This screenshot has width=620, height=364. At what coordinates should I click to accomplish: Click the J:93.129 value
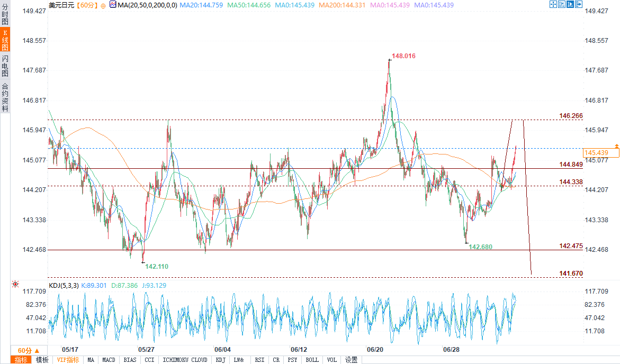point(154,285)
